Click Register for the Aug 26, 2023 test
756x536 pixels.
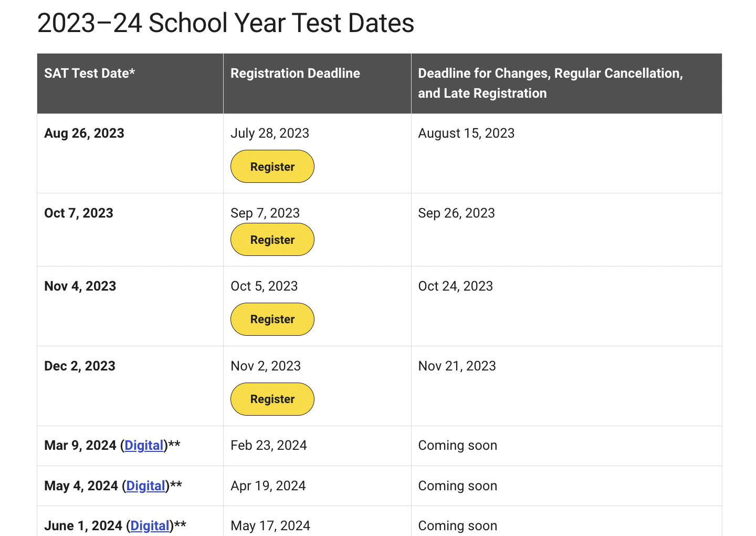coord(272,167)
